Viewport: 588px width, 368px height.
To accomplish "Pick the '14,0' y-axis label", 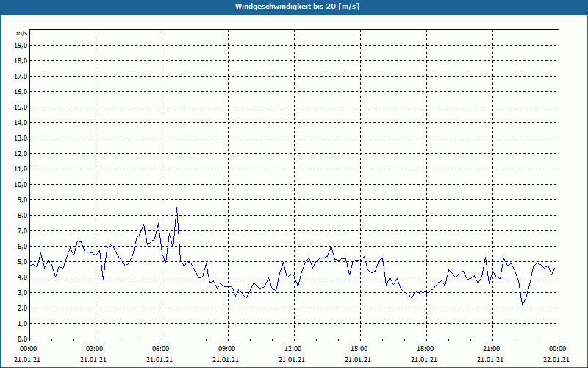I will (x=21, y=122).
